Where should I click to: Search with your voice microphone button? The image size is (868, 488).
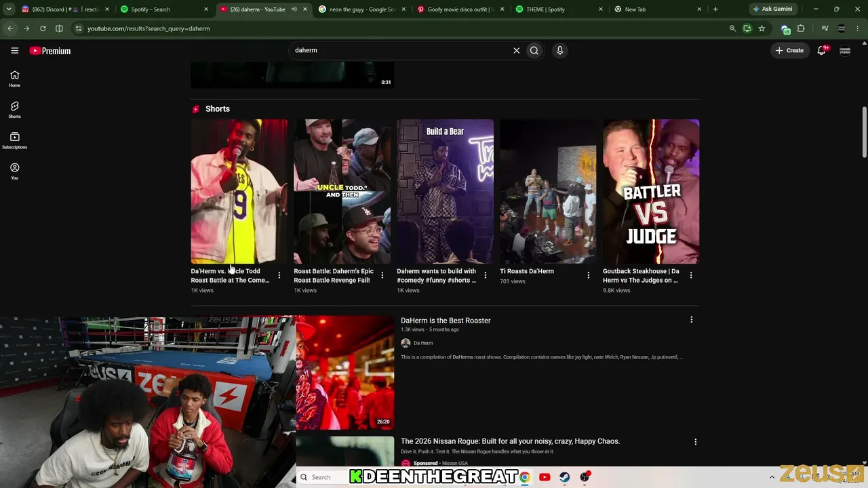559,50
